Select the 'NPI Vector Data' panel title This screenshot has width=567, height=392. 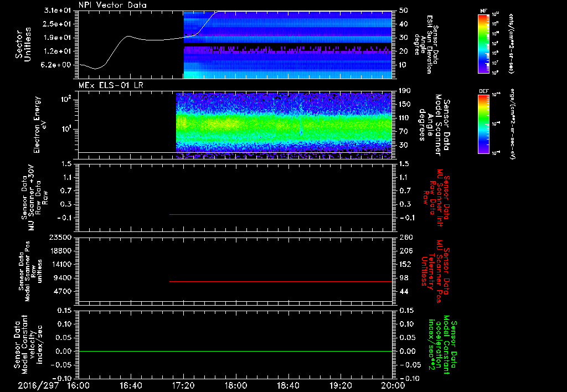(112, 5)
